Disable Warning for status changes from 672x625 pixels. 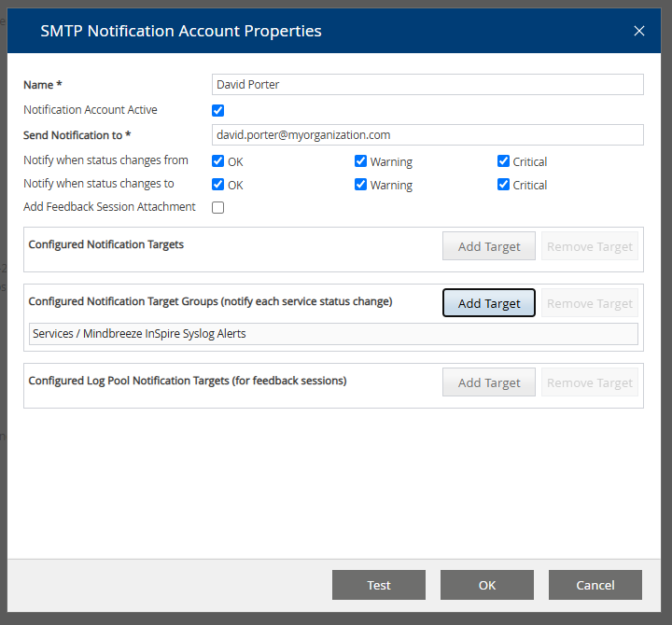(361, 161)
